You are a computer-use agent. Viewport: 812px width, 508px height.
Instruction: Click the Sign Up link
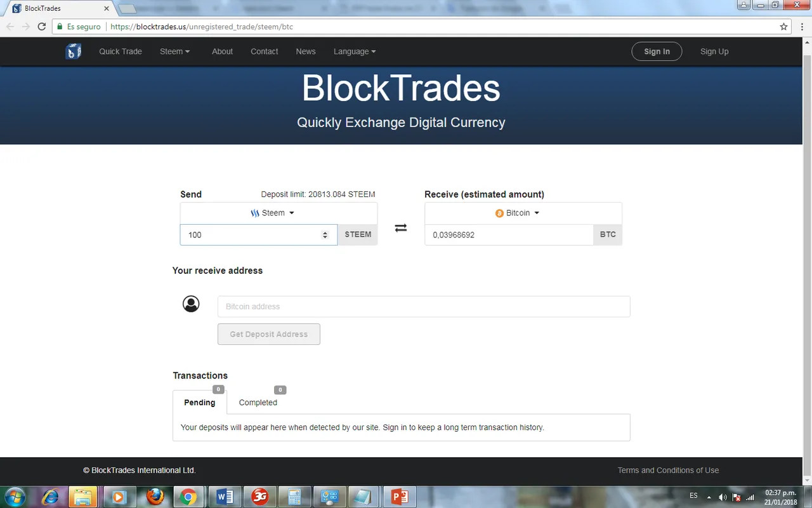[x=714, y=51]
